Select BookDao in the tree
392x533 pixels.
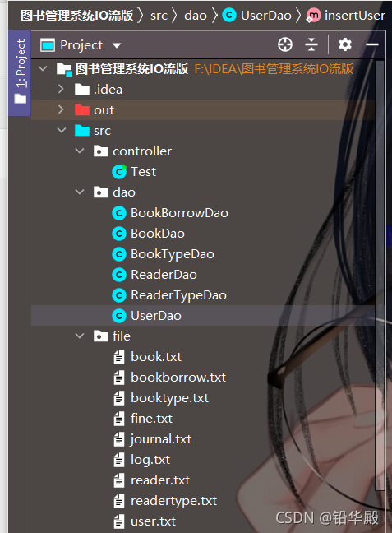coord(158,234)
